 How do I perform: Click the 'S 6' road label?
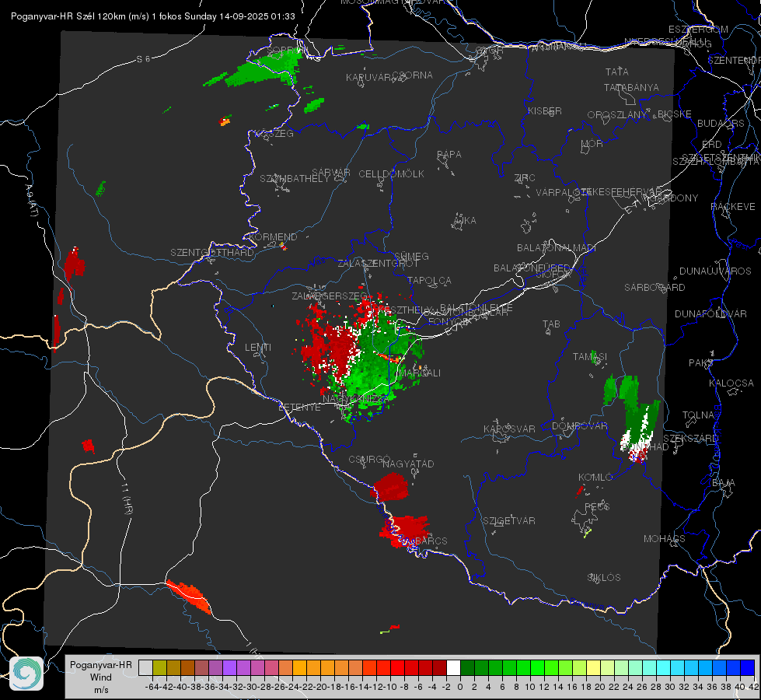[143, 59]
